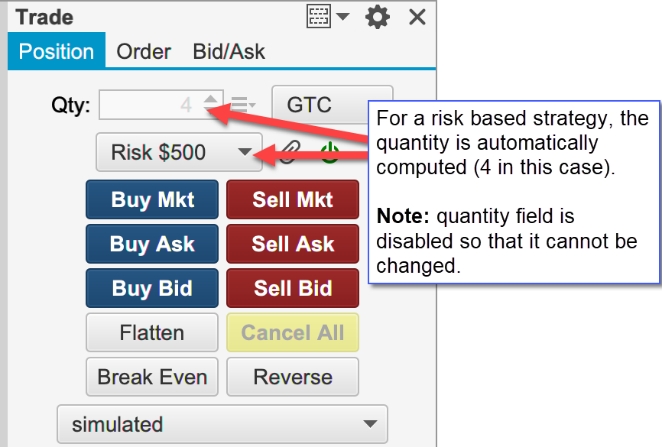The height and width of the screenshot is (447, 662).
Task: Close the Trade panel
Action: tap(417, 17)
